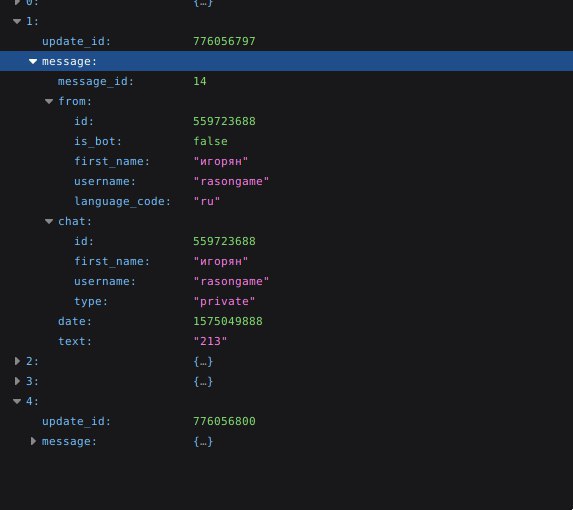Select update_id value 776056800
This screenshot has height=510, width=573.
pos(224,421)
